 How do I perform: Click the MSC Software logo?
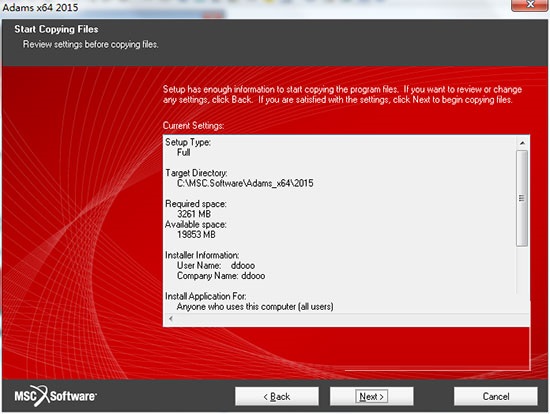(x=55, y=396)
